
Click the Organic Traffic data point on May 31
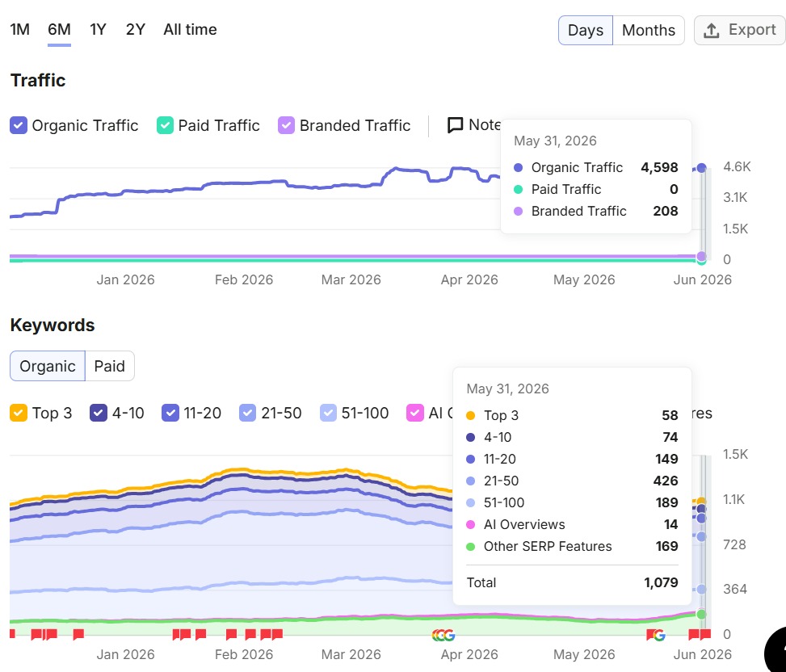[701, 168]
